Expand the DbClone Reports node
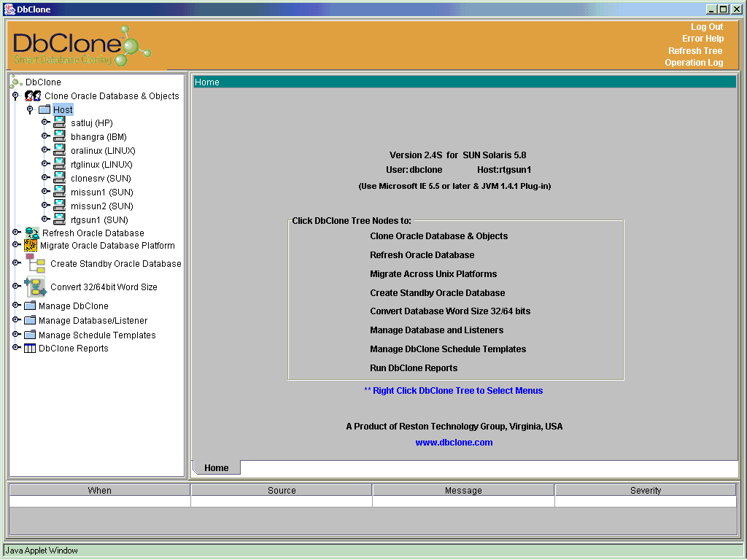This screenshot has width=747, height=560. coord(16,347)
